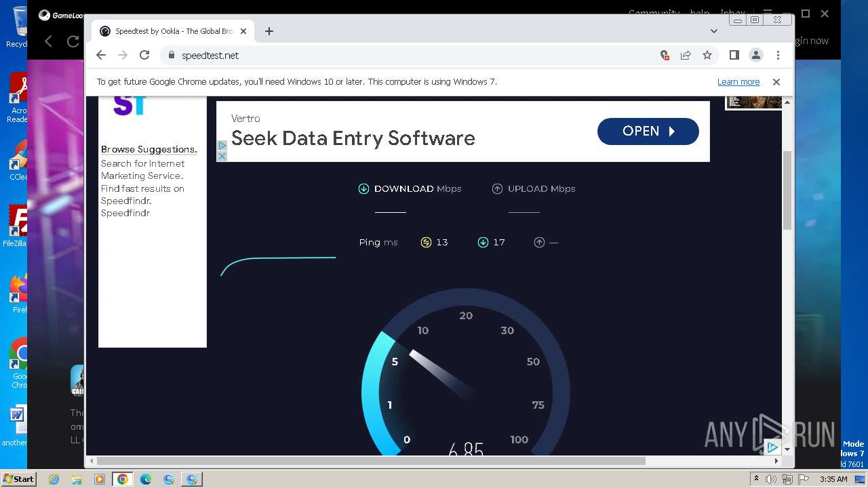
Task: Go back in Chrome browser
Action: point(101,56)
